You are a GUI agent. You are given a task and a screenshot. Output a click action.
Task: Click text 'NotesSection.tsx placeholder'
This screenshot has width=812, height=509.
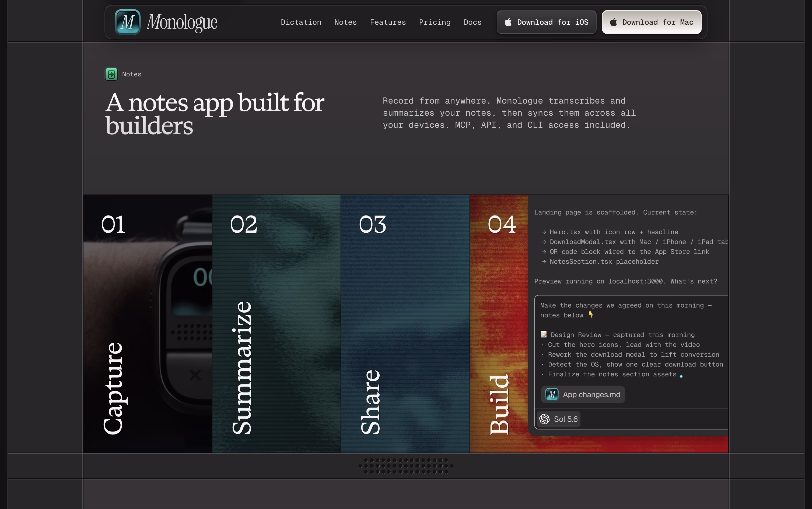(x=604, y=261)
